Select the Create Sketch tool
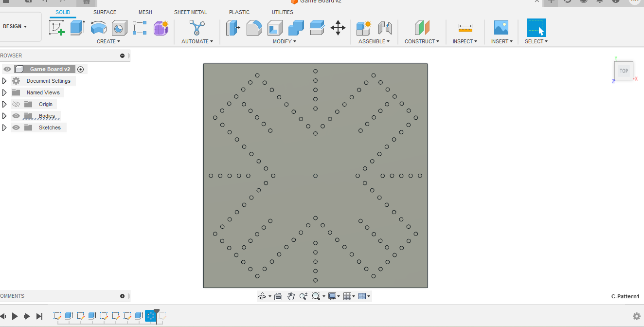The width and height of the screenshot is (644, 327). click(x=57, y=27)
